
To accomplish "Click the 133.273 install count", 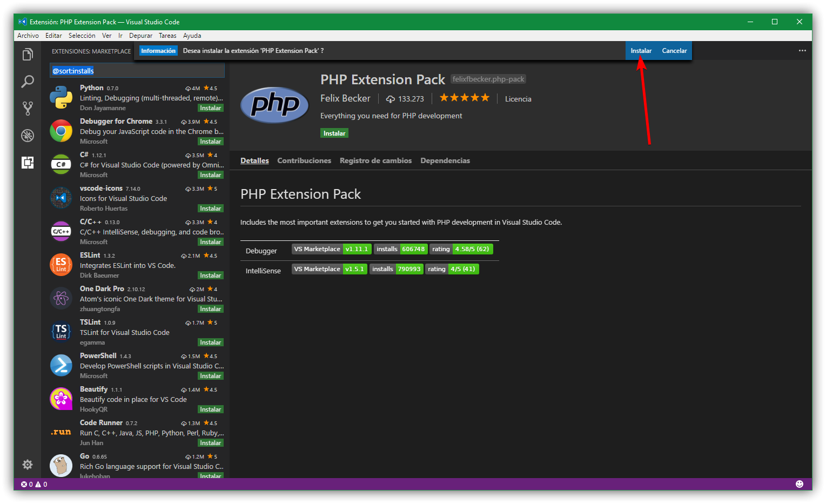I will click(x=405, y=99).
